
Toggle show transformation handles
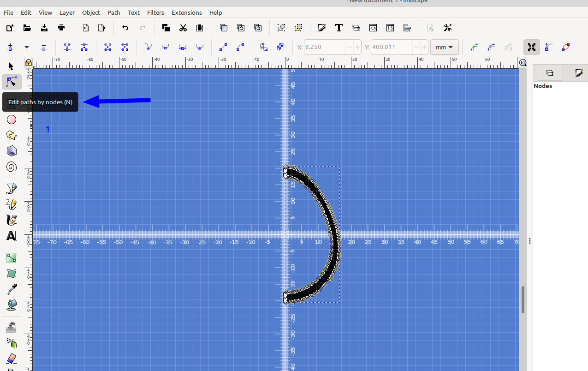coord(532,47)
